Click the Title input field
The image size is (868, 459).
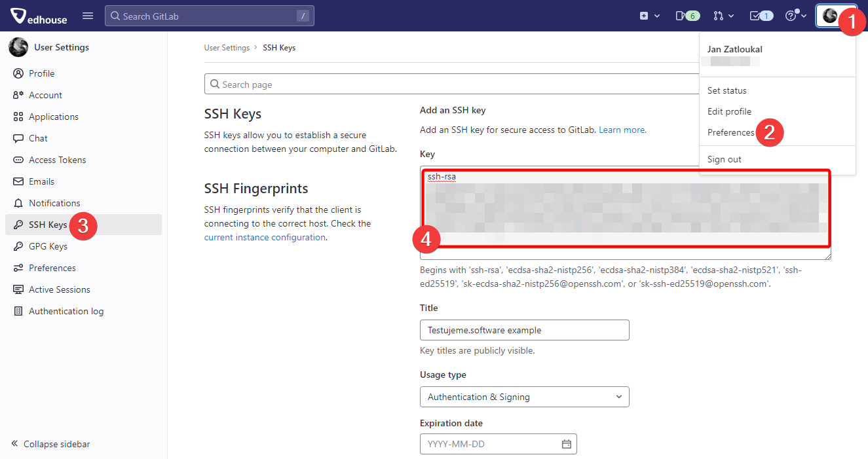[524, 330]
